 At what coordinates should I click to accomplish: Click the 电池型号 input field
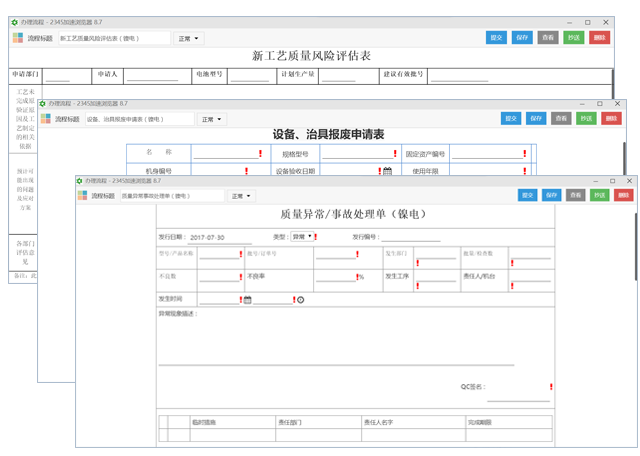click(252, 77)
